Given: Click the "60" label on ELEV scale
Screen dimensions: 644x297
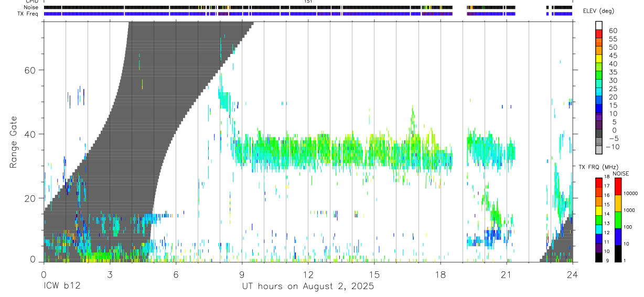Looking at the screenshot, I should (x=613, y=31).
